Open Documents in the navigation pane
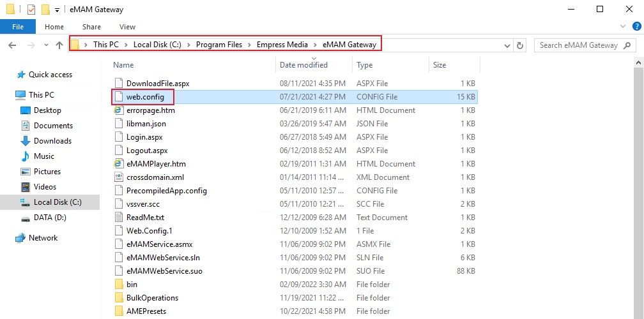The image size is (644, 319). (x=53, y=126)
